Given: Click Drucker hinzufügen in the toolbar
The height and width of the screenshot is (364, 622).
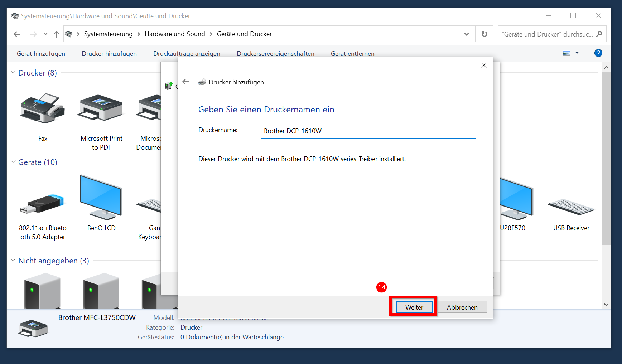Looking at the screenshot, I should tap(109, 54).
